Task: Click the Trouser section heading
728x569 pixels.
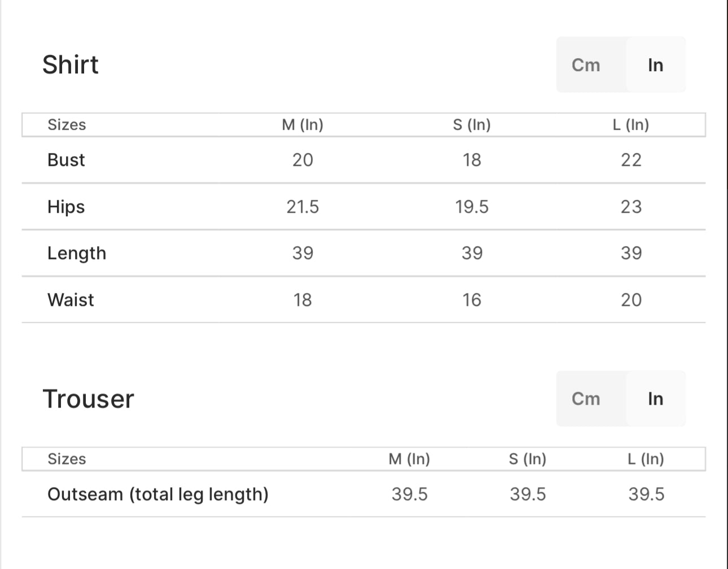Action: pos(89,399)
